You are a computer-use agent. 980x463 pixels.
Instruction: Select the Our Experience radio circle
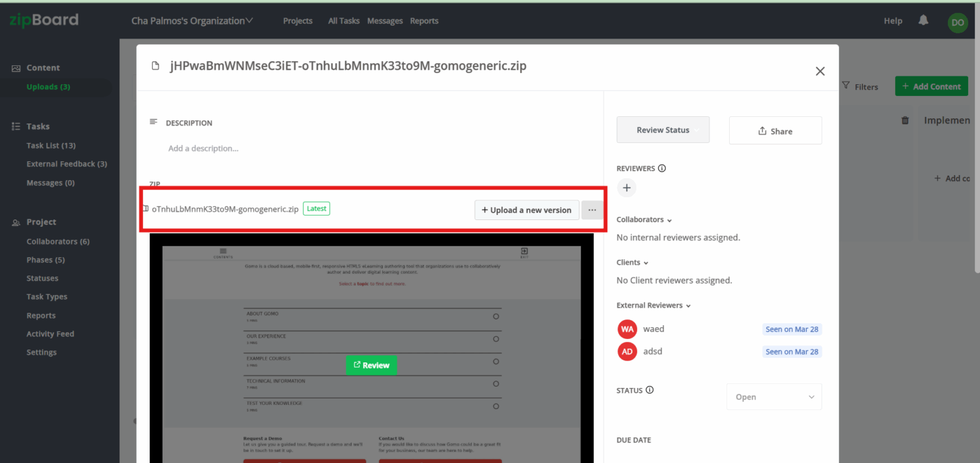[496, 339]
